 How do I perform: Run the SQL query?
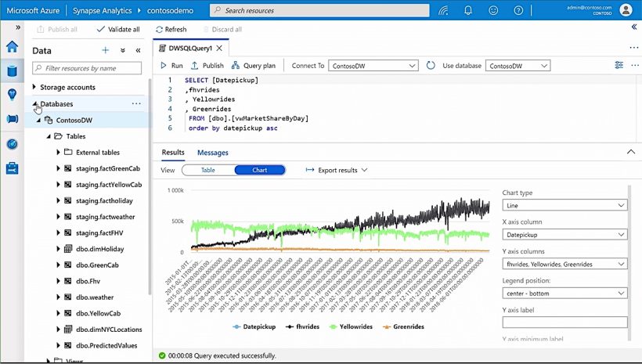pos(171,66)
